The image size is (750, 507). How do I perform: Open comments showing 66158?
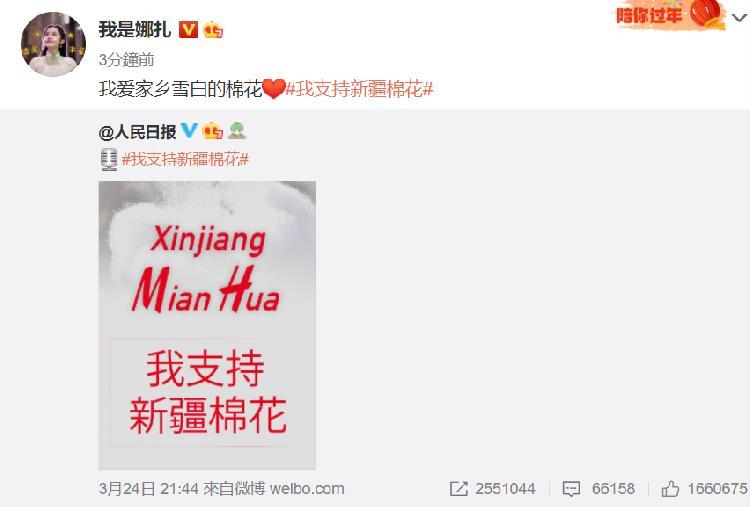598,488
